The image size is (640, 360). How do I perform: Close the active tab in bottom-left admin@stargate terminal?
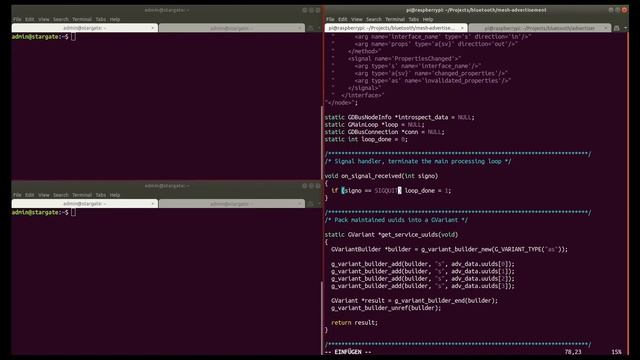tap(152, 204)
